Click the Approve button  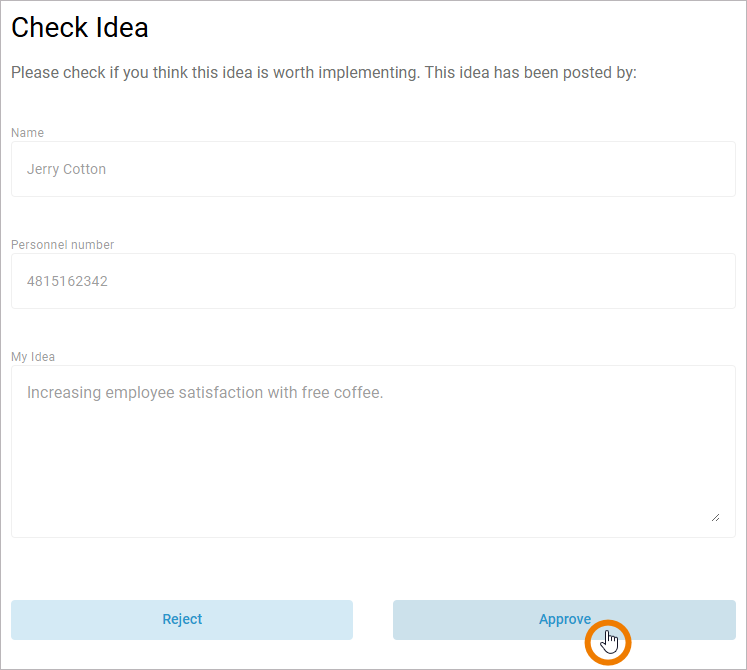[x=564, y=620]
